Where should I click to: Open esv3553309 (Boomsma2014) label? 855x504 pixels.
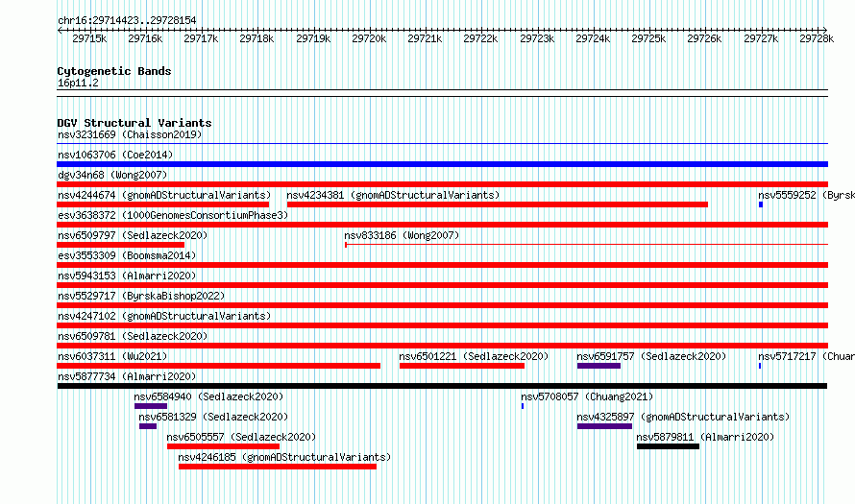[x=127, y=255]
